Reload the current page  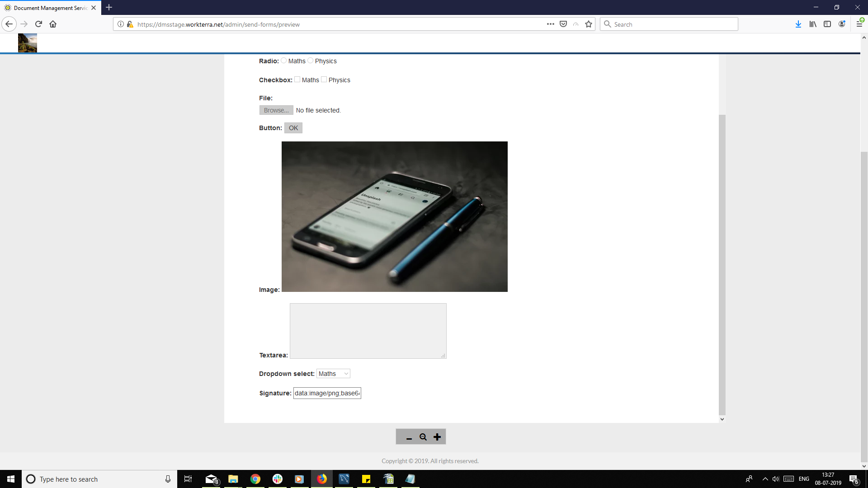pyautogui.click(x=38, y=24)
